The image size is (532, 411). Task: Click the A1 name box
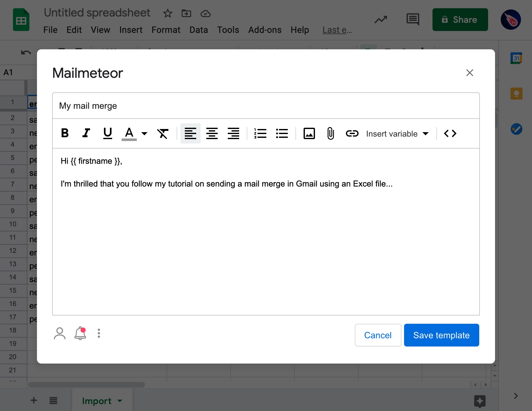click(x=18, y=72)
